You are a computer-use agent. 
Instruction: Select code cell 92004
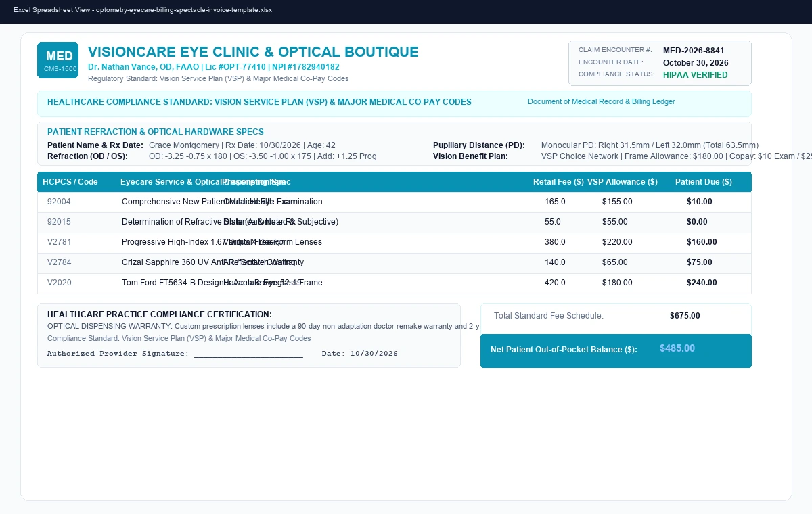[x=59, y=202]
